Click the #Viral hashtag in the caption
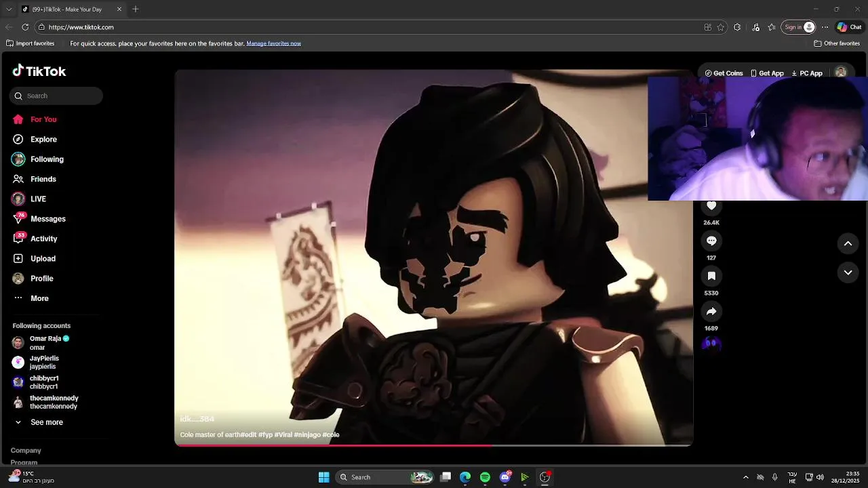 (283, 435)
